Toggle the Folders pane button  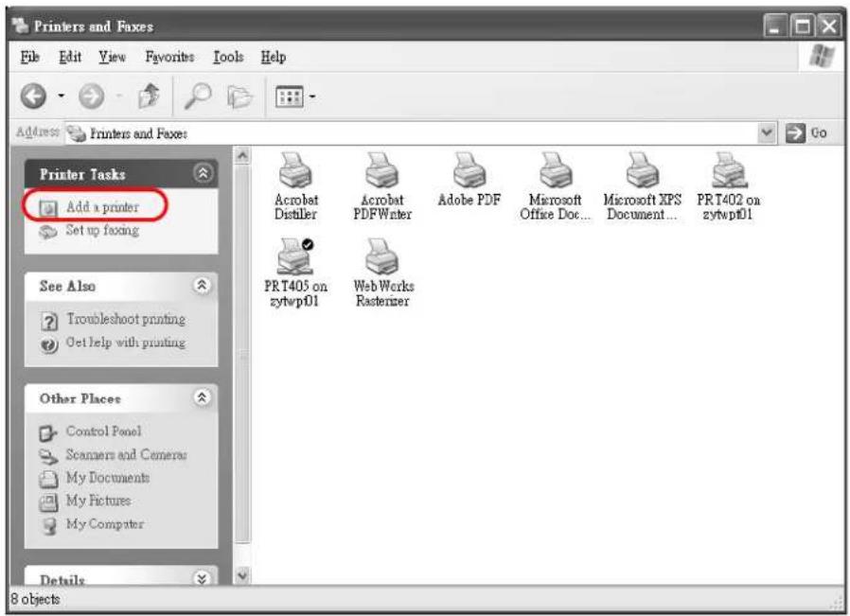click(x=239, y=97)
